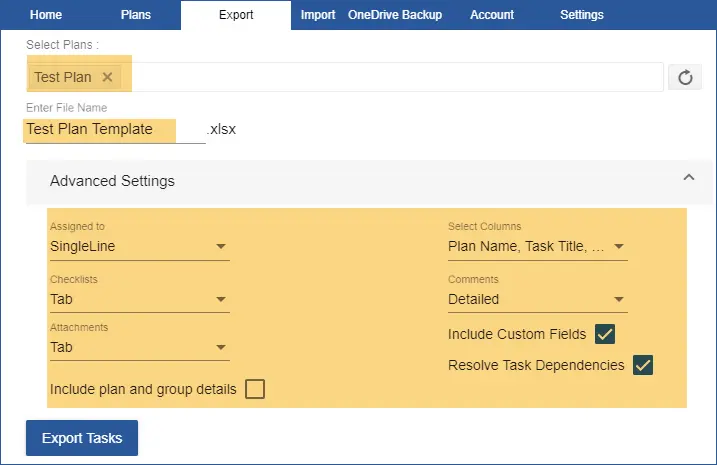Open the Account tab
This screenshot has height=465, width=717.
pyautogui.click(x=492, y=15)
